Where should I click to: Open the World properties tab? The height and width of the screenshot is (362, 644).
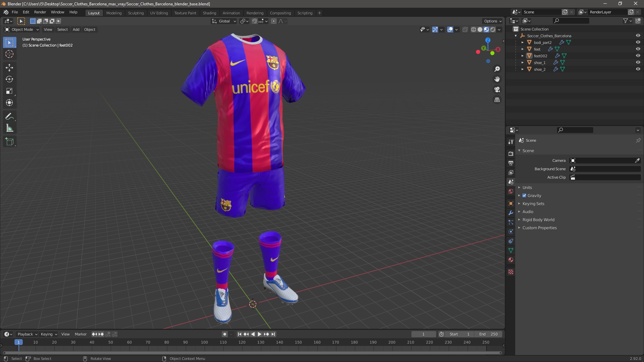coord(511,191)
